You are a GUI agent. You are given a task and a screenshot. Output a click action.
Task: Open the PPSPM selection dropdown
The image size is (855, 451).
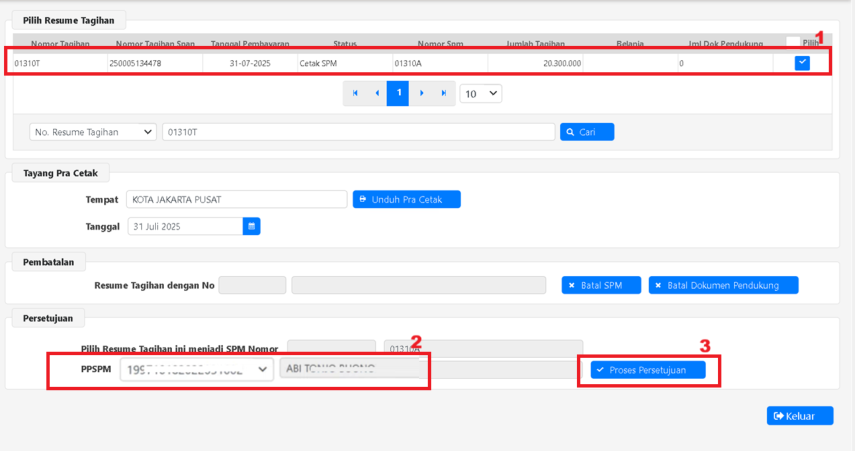(x=196, y=369)
